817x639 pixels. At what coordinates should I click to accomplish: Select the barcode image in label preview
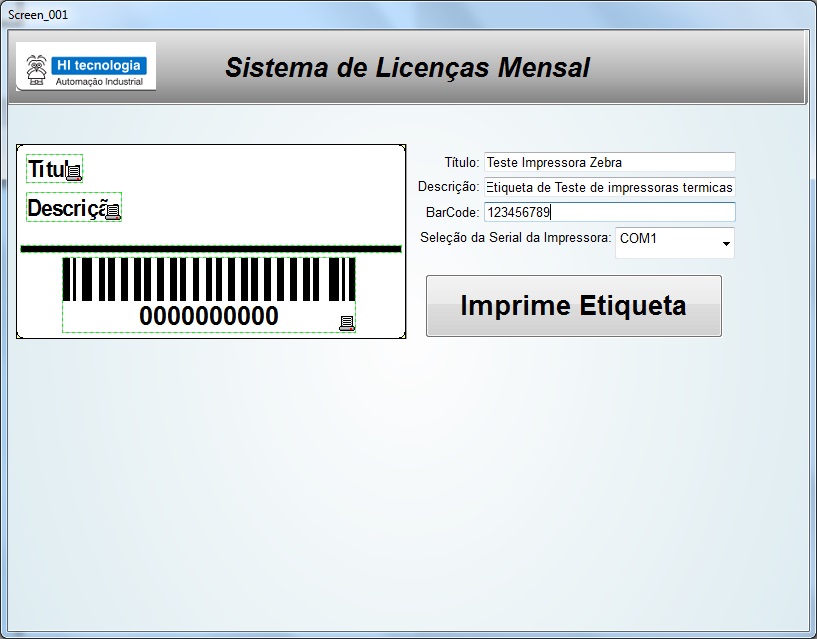pyautogui.click(x=209, y=279)
